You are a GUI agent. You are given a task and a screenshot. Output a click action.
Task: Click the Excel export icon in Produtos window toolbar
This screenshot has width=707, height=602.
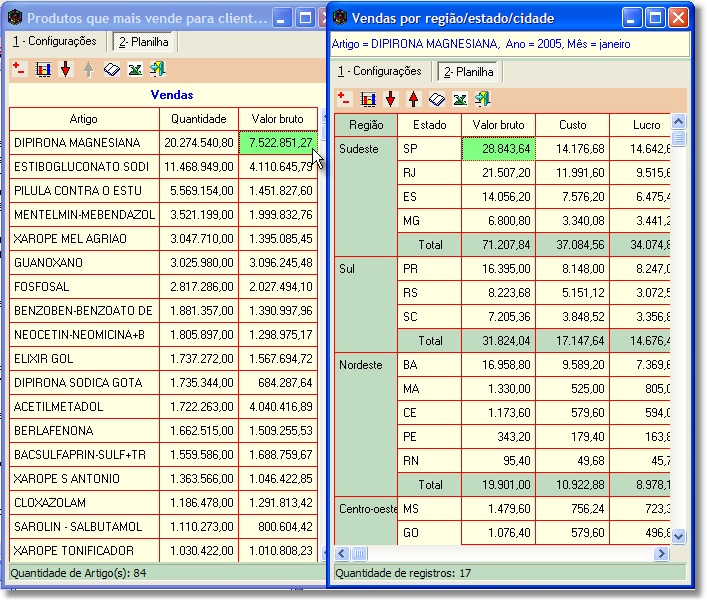135,69
